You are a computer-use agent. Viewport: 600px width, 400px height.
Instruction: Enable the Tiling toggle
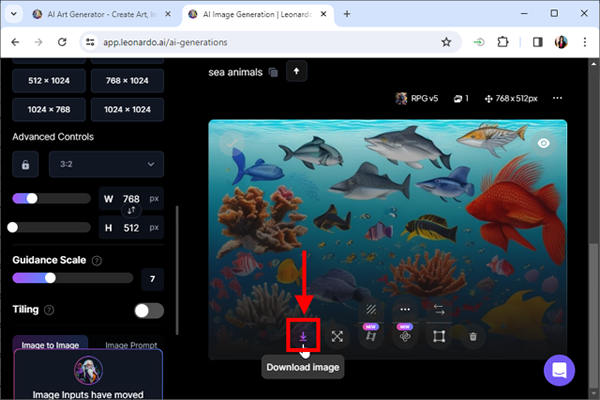(149, 310)
